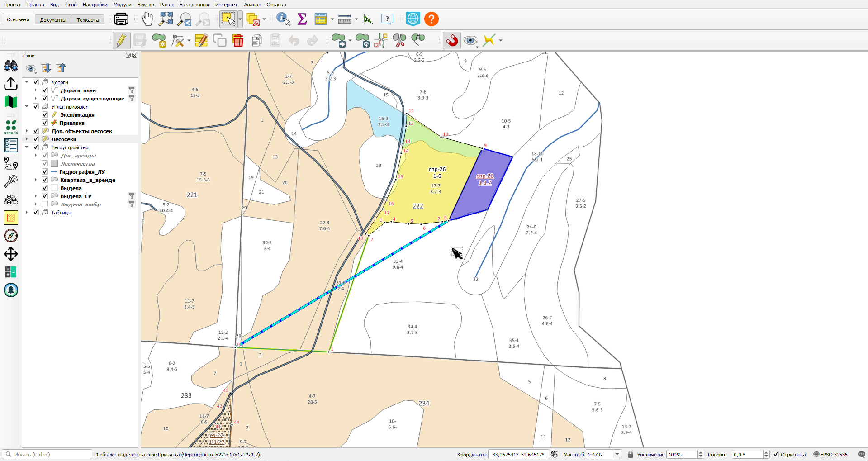
Task: Open the Вектор menu
Action: coord(146,5)
